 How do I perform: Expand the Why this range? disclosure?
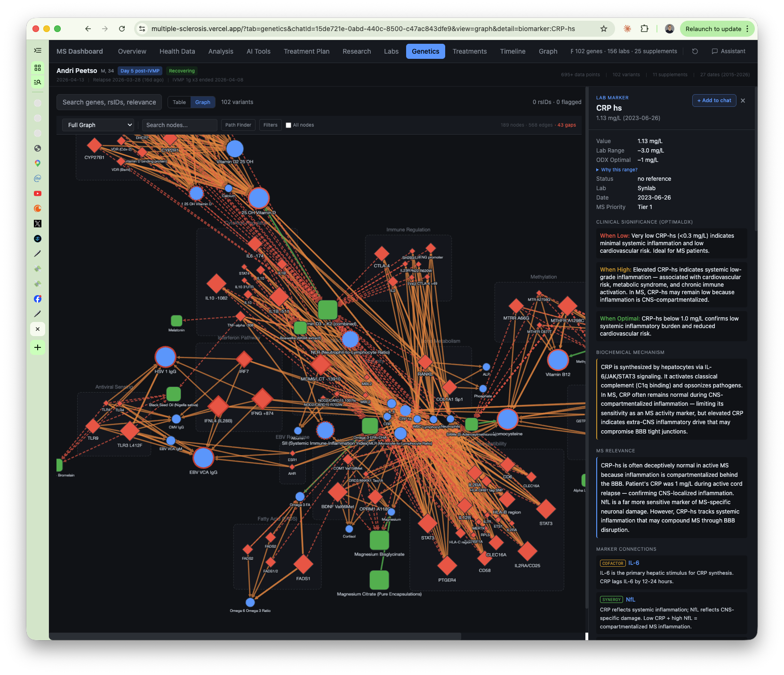click(618, 169)
